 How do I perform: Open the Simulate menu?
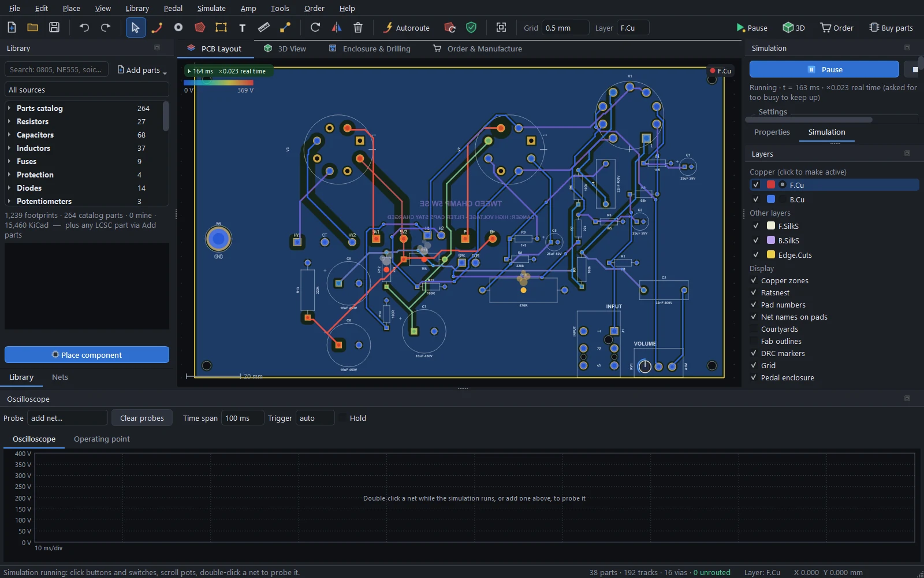(211, 8)
